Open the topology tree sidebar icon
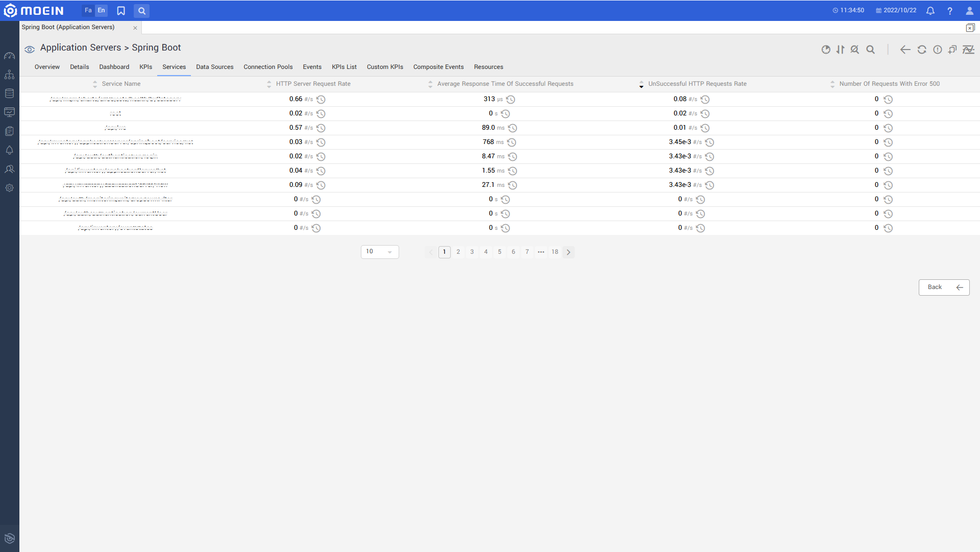The image size is (980, 552). (x=9, y=75)
